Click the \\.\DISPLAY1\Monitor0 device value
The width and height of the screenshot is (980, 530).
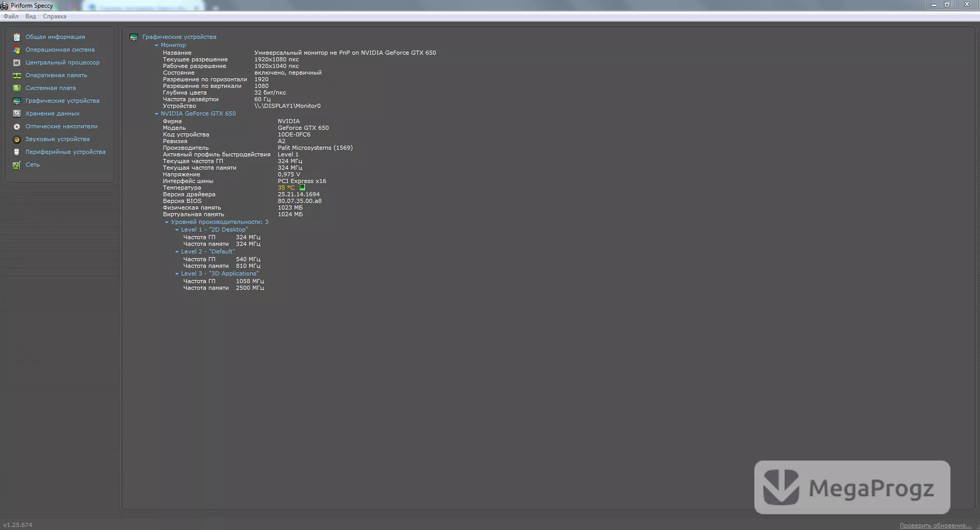pos(287,106)
